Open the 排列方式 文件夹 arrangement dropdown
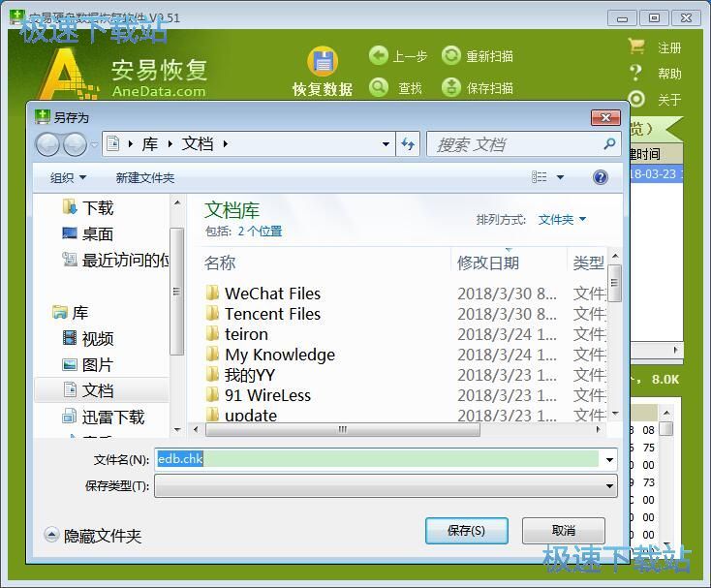Image resolution: width=711 pixels, height=588 pixels. pos(562,220)
